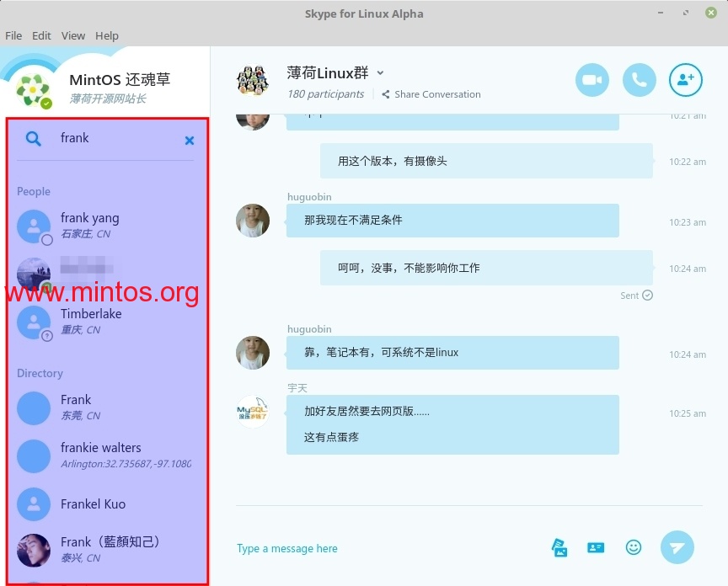728x586 pixels.
Task: Close Skype with the green X button
Action: pyautogui.click(x=711, y=13)
